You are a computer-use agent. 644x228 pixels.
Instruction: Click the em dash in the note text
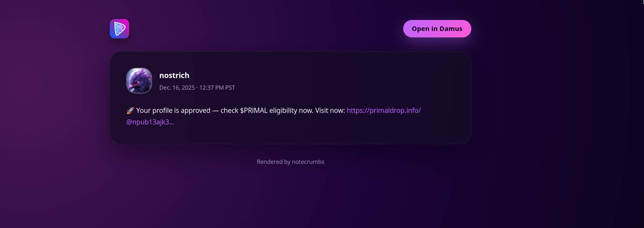(x=215, y=111)
